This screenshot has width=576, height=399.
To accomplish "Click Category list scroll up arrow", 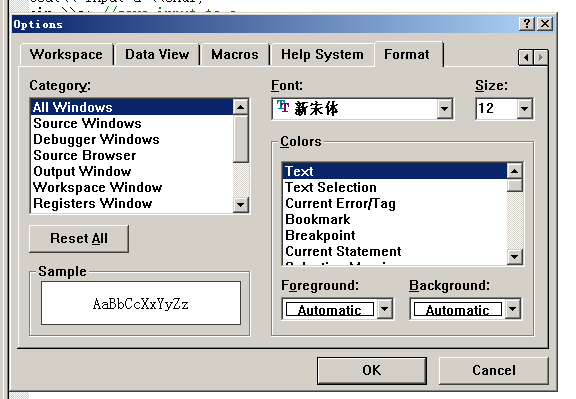I will [x=241, y=107].
